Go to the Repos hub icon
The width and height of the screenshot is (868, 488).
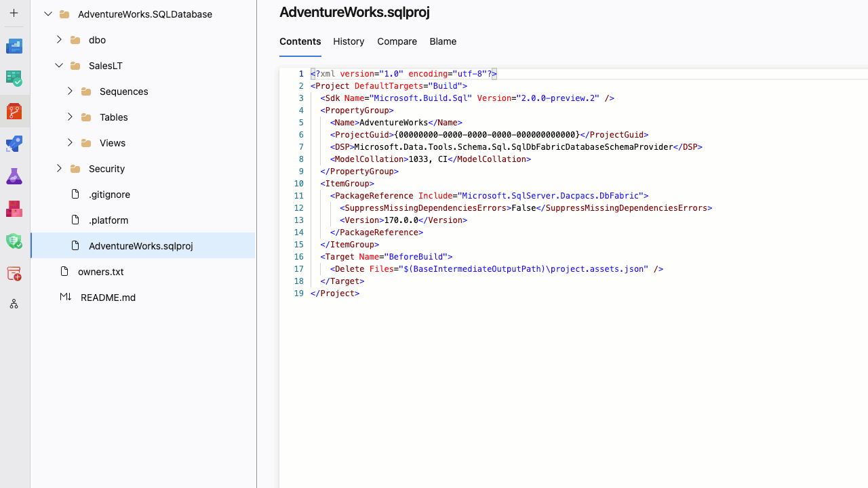coord(14,111)
